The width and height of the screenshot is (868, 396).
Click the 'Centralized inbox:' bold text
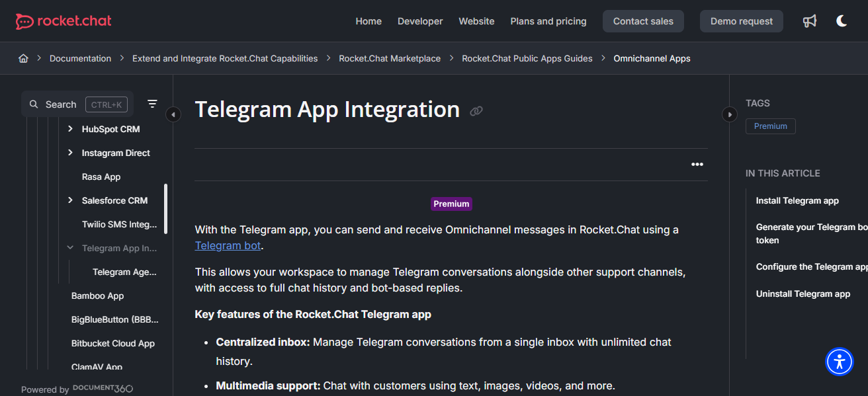263,342
